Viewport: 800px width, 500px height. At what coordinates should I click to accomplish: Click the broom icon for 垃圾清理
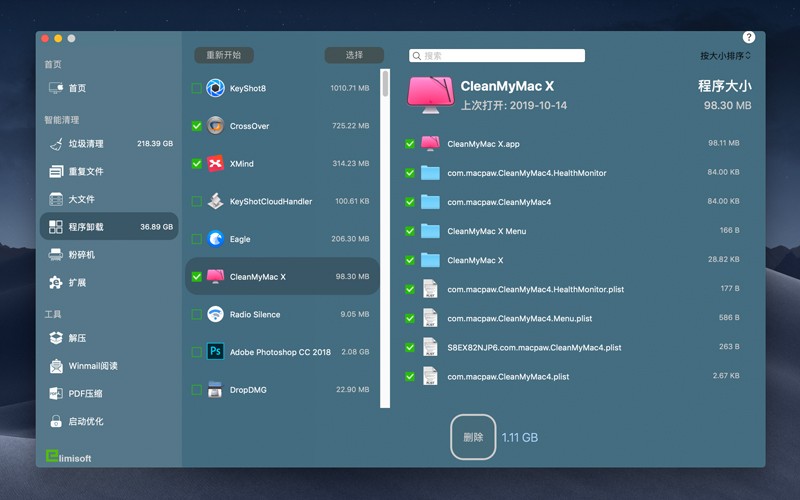56,144
